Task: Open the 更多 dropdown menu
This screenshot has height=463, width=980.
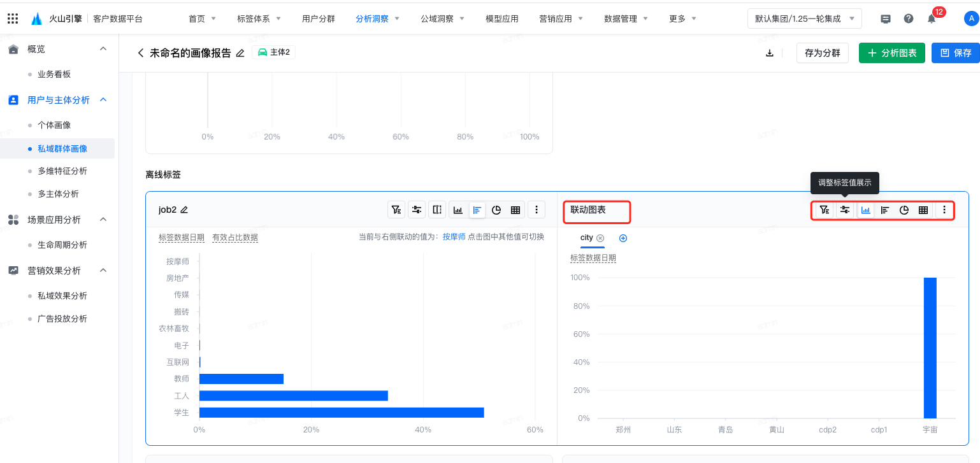Action: [x=682, y=18]
